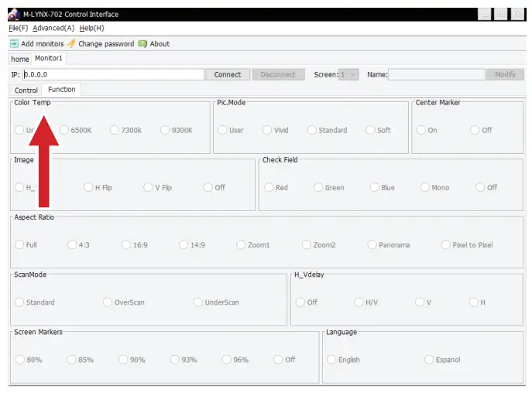Select 9300K color temperature
This screenshot has width=532, height=396.
click(x=177, y=130)
